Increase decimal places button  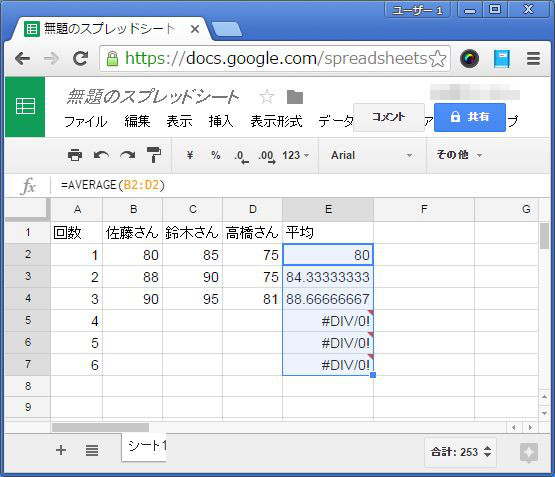click(267, 156)
